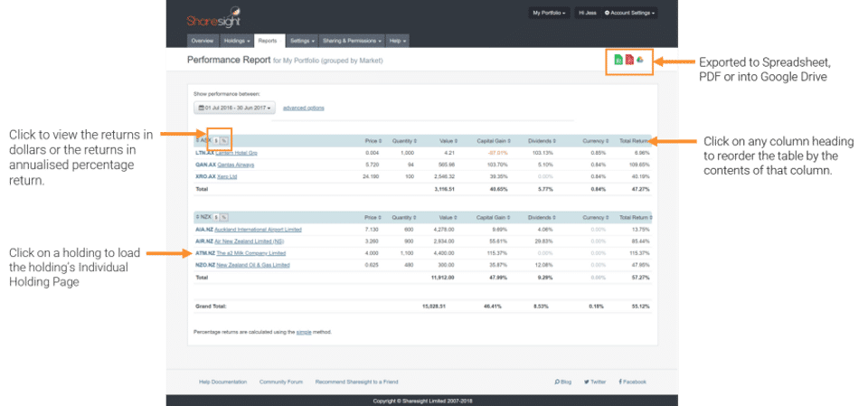Click NZX total value 11,912.00

[443, 278]
